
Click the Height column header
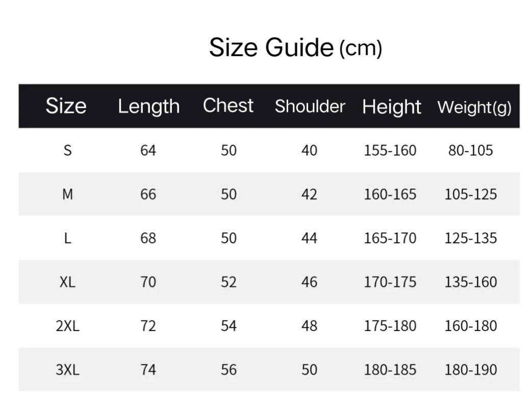tap(391, 107)
